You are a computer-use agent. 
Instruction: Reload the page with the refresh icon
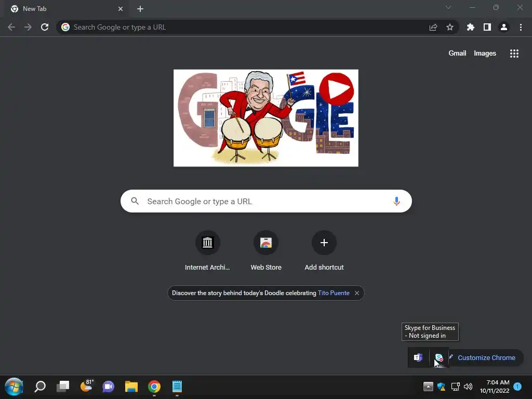pyautogui.click(x=45, y=27)
